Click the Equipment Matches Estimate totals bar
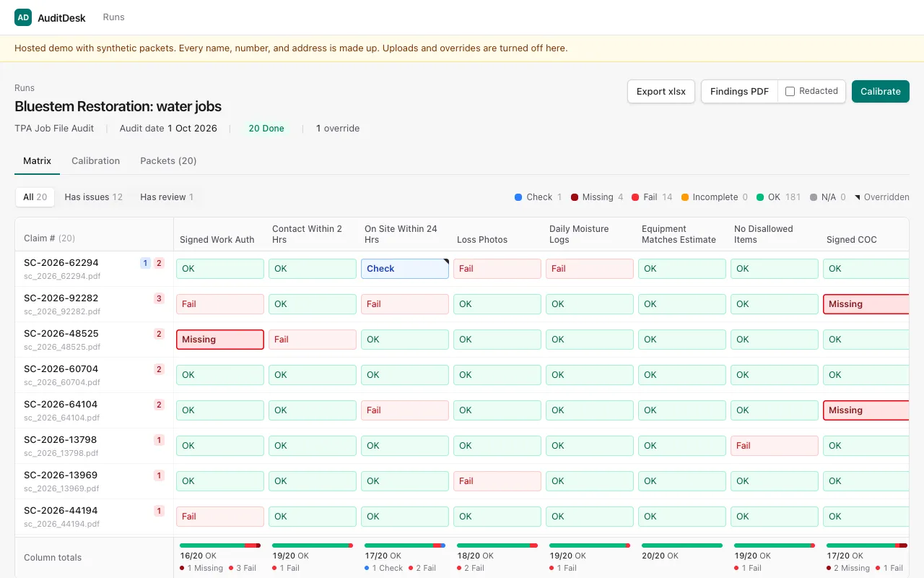 682,545
